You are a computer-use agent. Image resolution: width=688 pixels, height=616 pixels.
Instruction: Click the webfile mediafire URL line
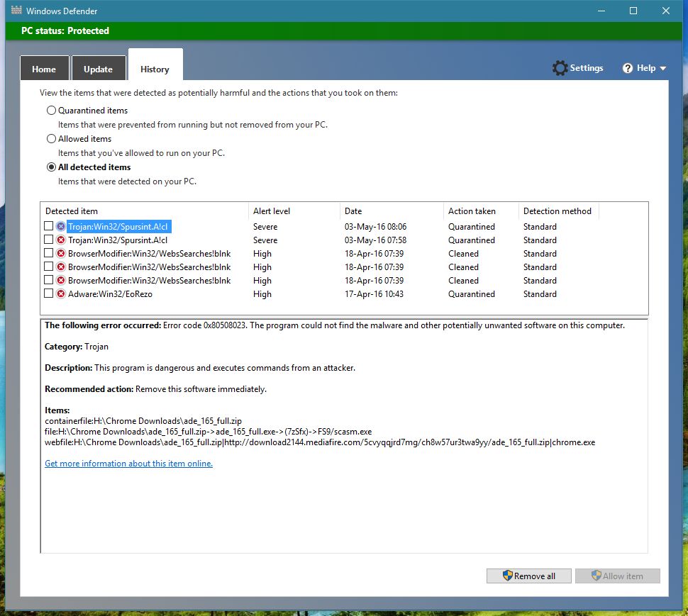tap(320, 442)
